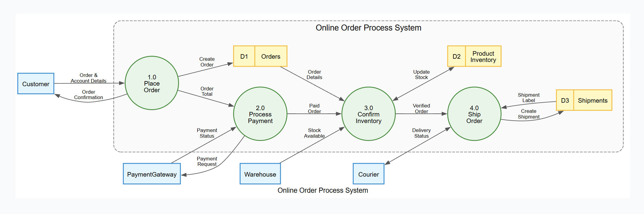Select the 2.0 Process Payment circle
644x214 pixels.
(260, 114)
